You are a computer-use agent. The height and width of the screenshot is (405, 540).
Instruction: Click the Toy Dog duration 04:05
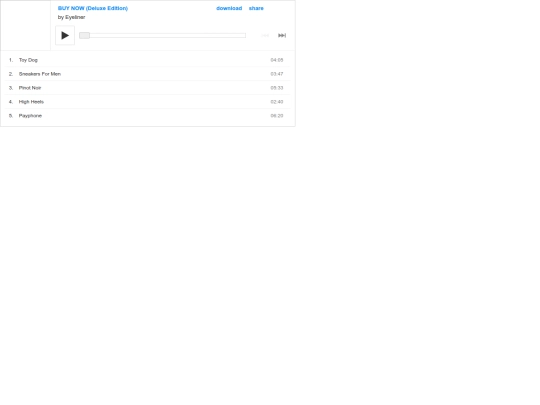(277, 60)
